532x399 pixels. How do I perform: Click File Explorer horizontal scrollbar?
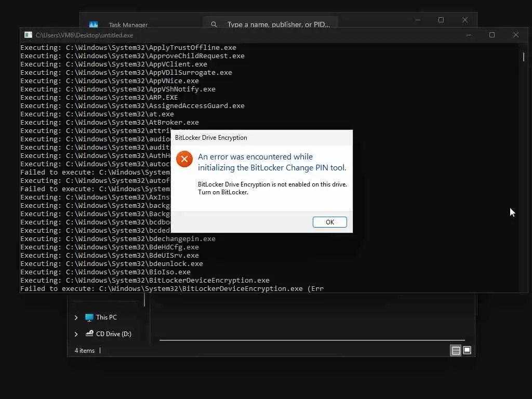[312, 340]
